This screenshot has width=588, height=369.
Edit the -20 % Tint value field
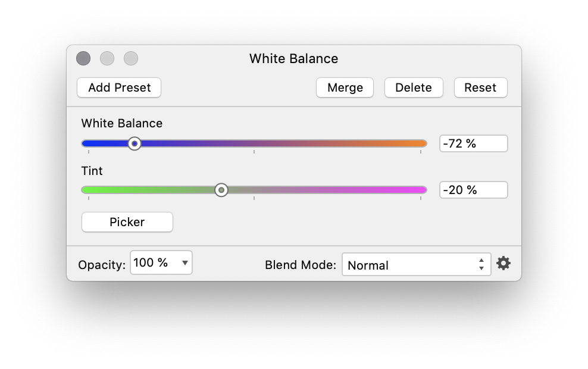pyautogui.click(x=473, y=189)
